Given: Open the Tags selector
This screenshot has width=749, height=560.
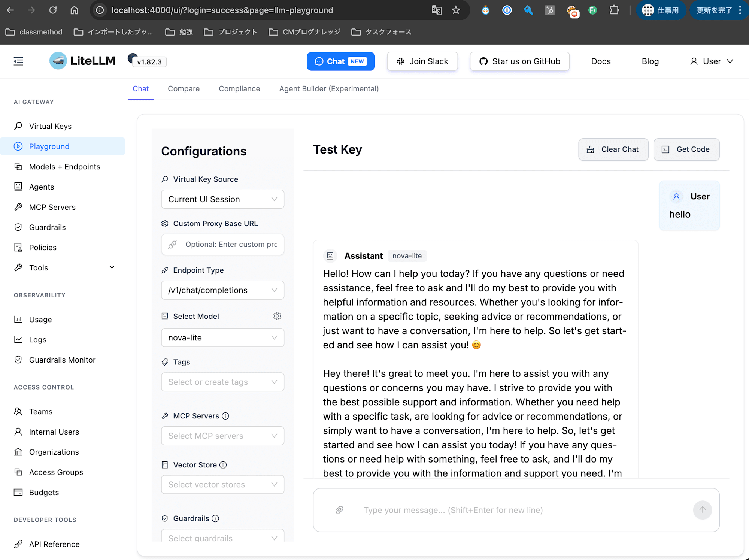Looking at the screenshot, I should point(222,382).
